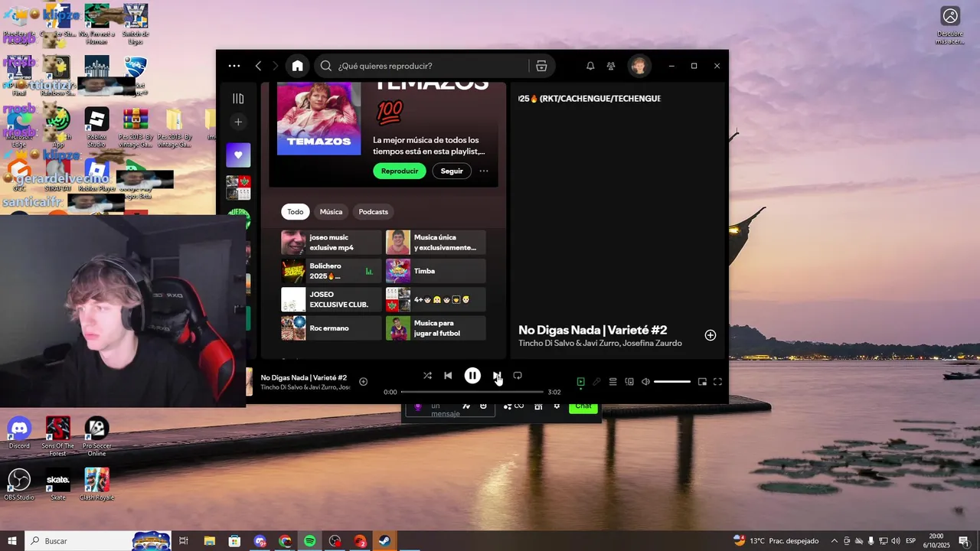
Task: Skip to next track
Action: coord(497,376)
